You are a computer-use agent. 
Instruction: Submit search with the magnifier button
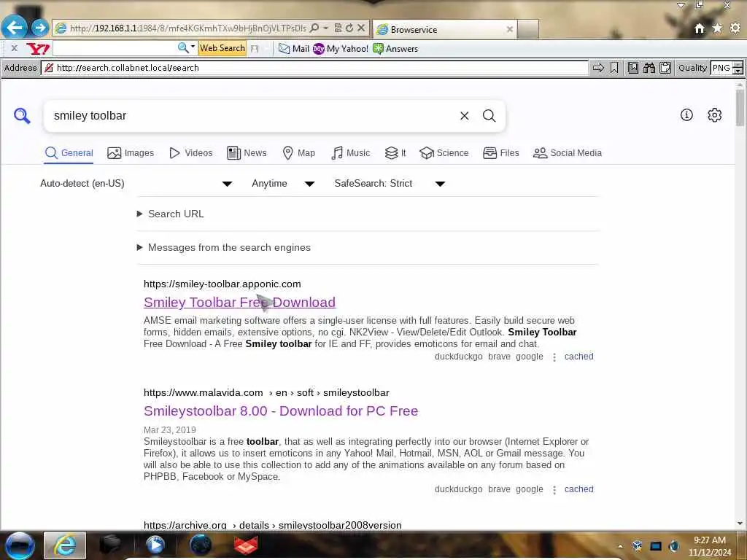489,116
